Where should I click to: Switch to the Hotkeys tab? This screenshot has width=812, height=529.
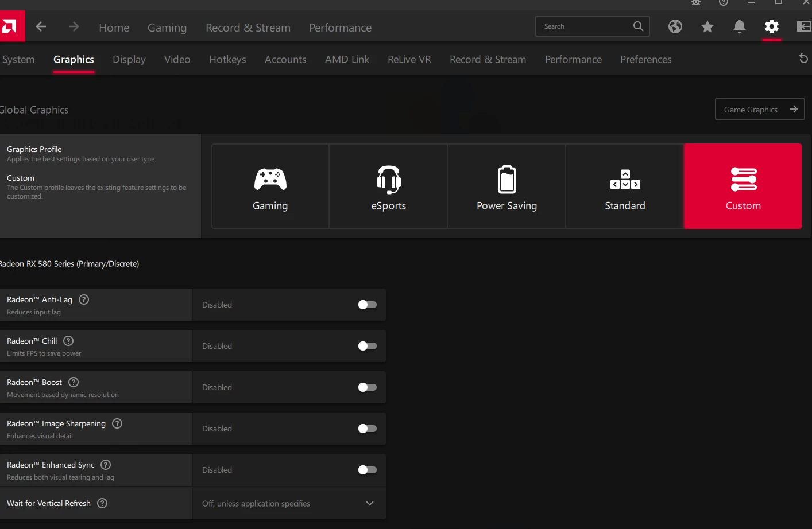point(227,59)
